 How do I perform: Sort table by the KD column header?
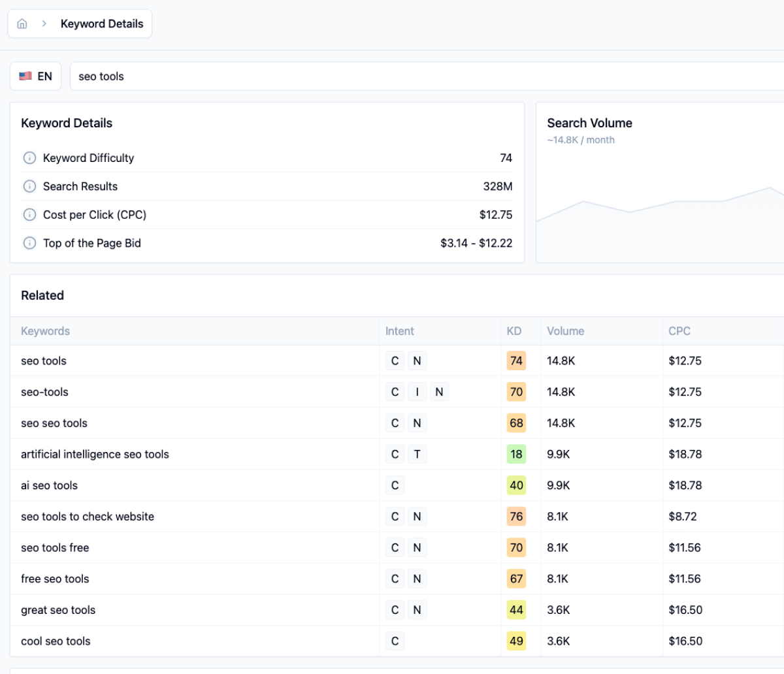coord(514,331)
